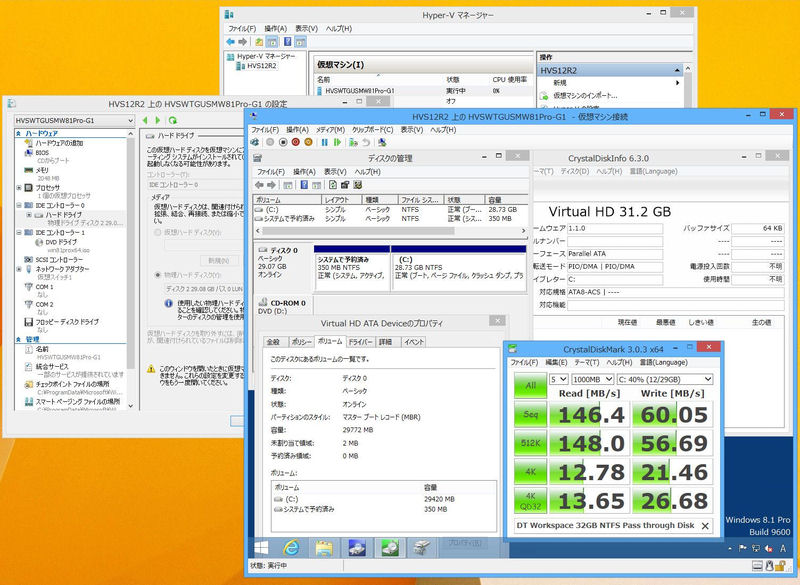Image resolution: width=800 pixels, height=585 pixels.
Task: Open VM selector dropdown HVSWTGUSMW81Pro-G1
Action: (x=74, y=120)
